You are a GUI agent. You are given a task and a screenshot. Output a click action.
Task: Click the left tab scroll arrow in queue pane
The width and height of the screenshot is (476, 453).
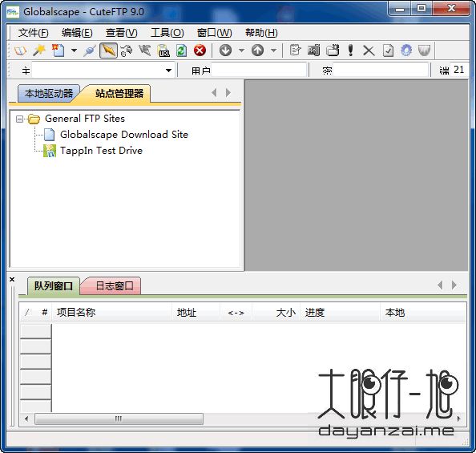point(440,285)
